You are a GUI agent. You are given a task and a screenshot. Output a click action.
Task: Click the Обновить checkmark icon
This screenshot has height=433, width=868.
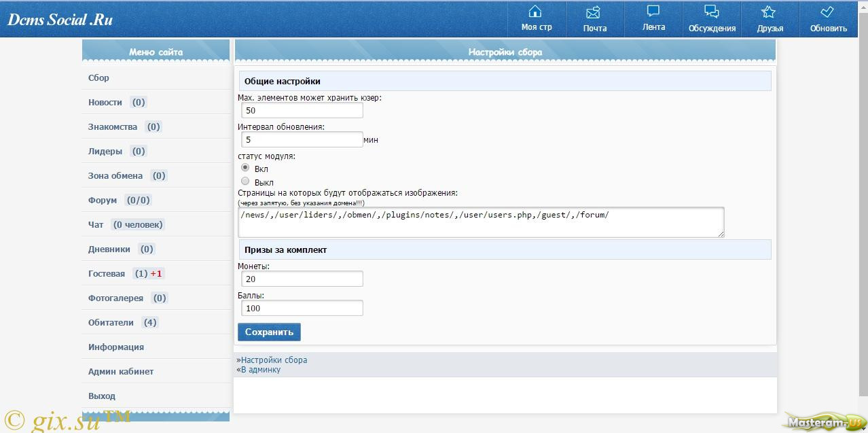coord(827,12)
